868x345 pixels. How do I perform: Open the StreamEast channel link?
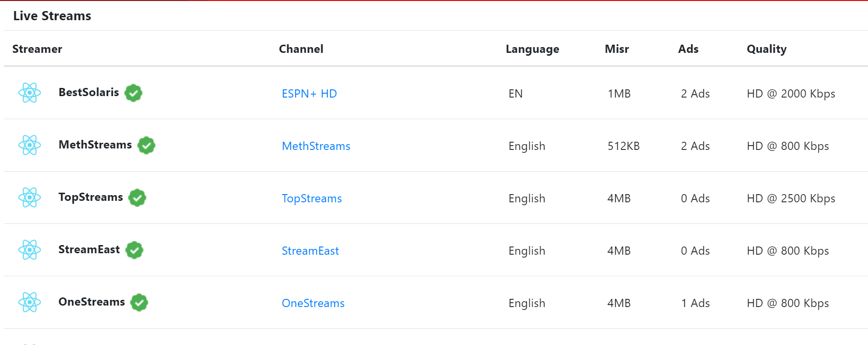pos(310,251)
